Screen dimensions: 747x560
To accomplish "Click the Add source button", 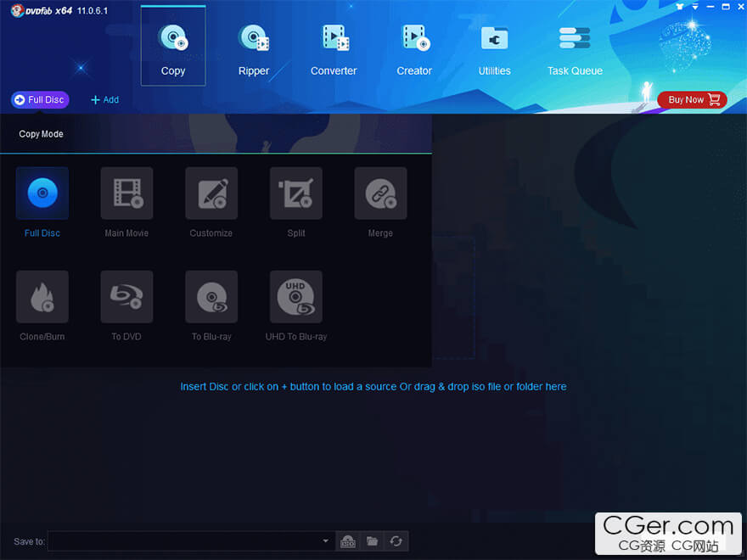I will (104, 99).
